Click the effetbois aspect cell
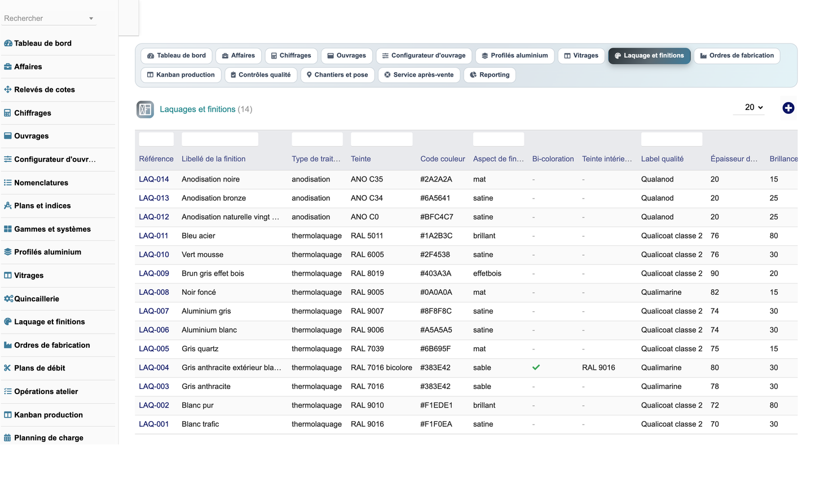The width and height of the screenshot is (815, 504). click(487, 273)
